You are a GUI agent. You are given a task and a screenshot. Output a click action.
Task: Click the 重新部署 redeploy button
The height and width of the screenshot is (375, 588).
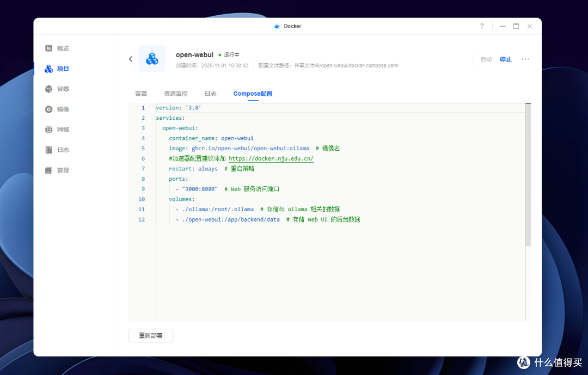(x=151, y=335)
